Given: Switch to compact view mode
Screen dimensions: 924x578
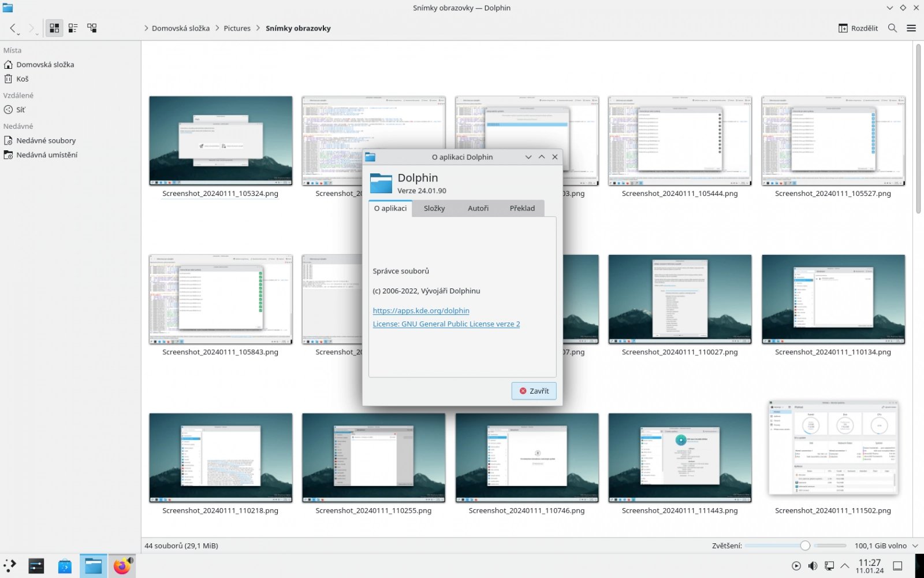Looking at the screenshot, I should click(73, 28).
